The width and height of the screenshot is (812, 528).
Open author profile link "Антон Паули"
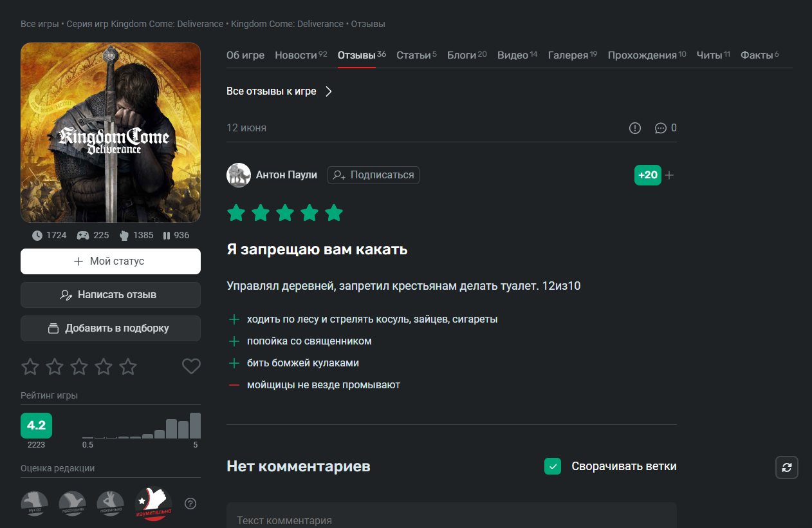click(286, 175)
